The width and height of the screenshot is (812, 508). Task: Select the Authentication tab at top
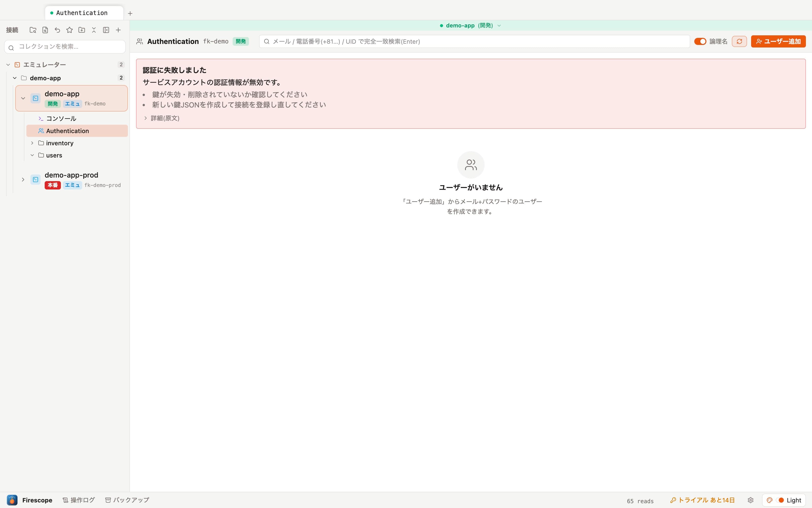[x=84, y=13]
